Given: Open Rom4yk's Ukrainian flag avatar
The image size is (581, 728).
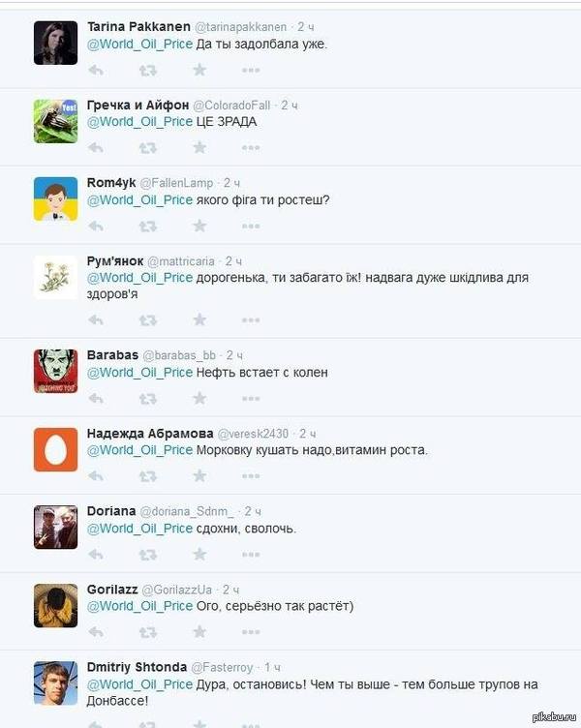Looking at the screenshot, I should 56,199.
